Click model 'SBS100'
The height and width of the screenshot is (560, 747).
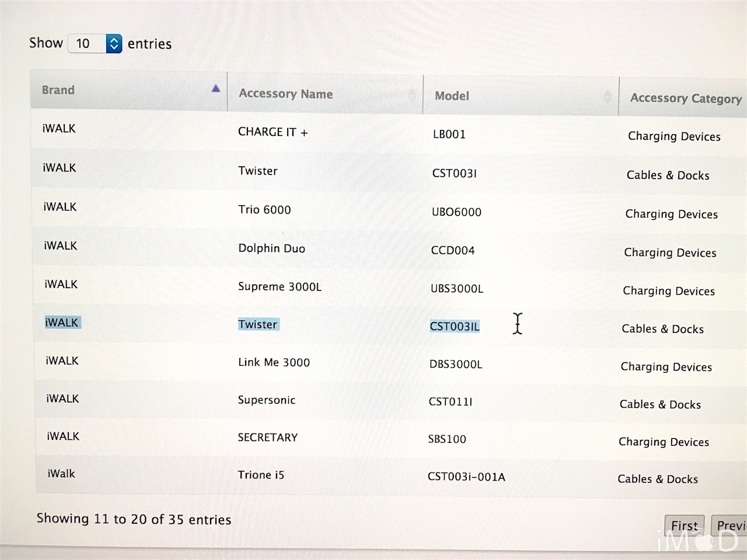tap(447, 439)
